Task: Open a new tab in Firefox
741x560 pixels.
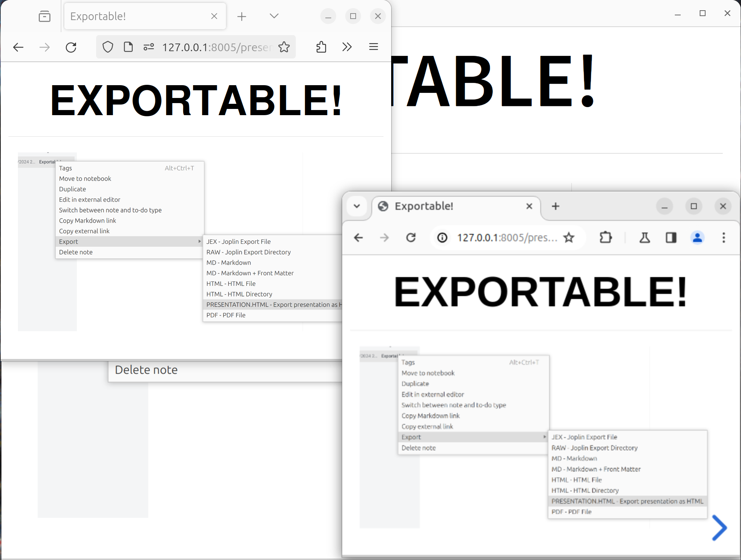Action: click(x=242, y=16)
